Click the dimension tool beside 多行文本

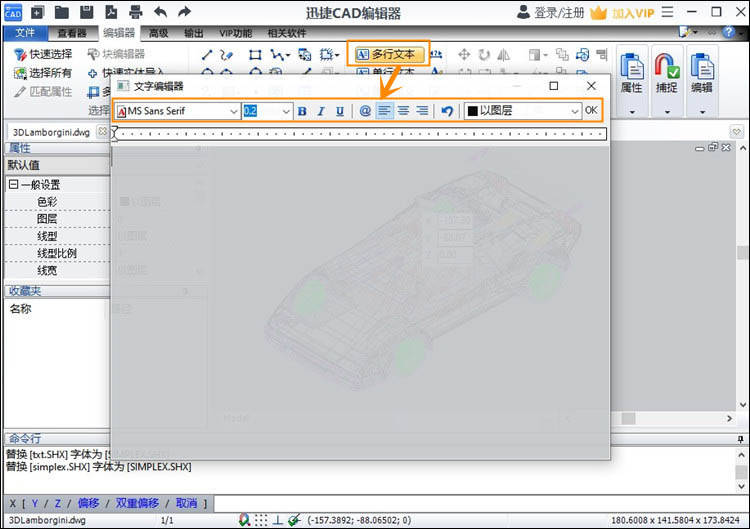click(x=436, y=55)
